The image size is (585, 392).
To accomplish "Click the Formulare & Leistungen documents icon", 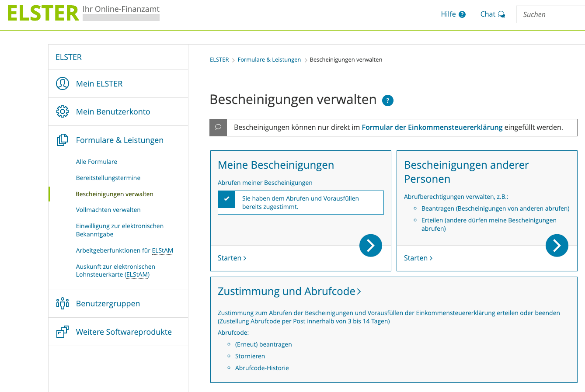I will click(63, 140).
